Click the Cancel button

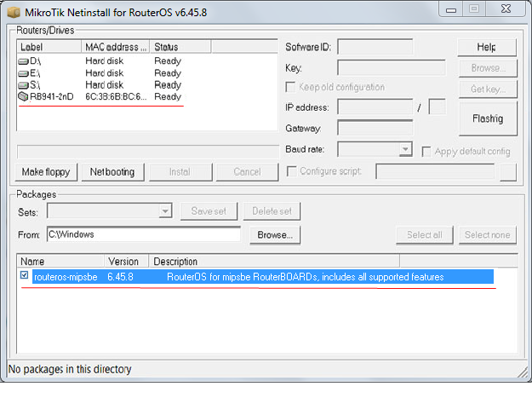247,172
